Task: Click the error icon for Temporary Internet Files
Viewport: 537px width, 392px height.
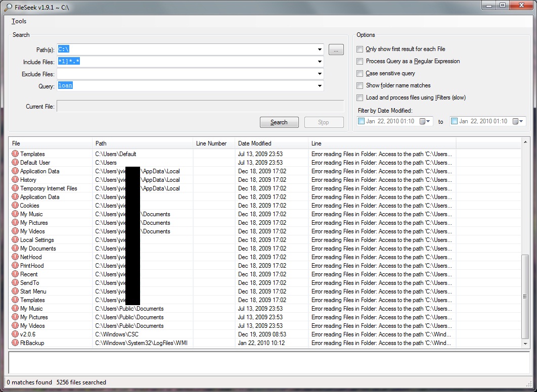Action: pyautogui.click(x=15, y=188)
